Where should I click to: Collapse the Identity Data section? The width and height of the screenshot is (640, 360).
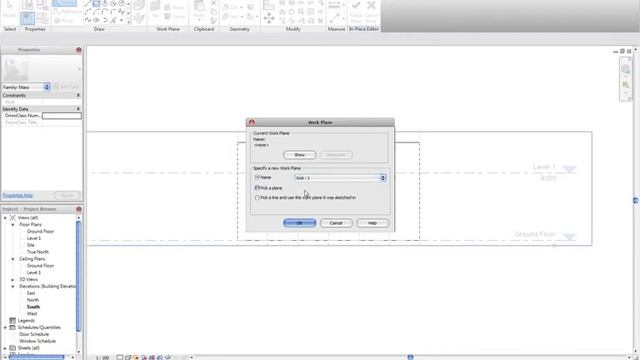(x=78, y=109)
